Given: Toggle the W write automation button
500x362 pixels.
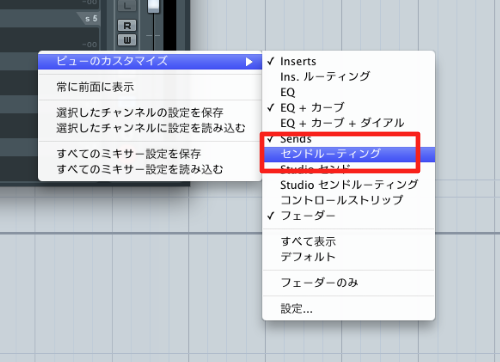Looking at the screenshot, I should [127, 40].
